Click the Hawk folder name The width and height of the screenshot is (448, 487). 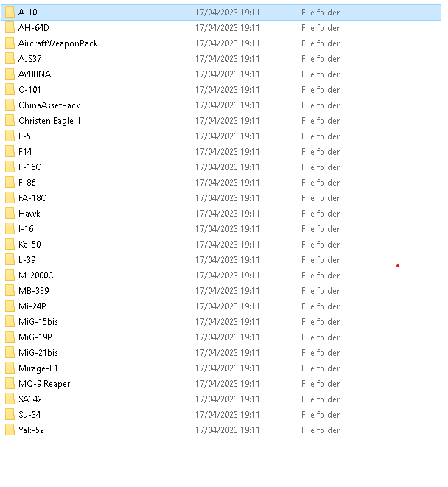point(29,214)
